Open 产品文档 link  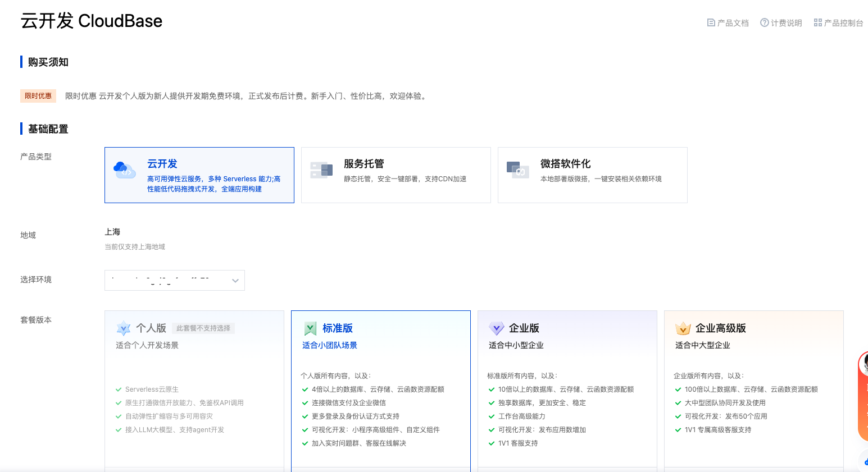click(728, 23)
